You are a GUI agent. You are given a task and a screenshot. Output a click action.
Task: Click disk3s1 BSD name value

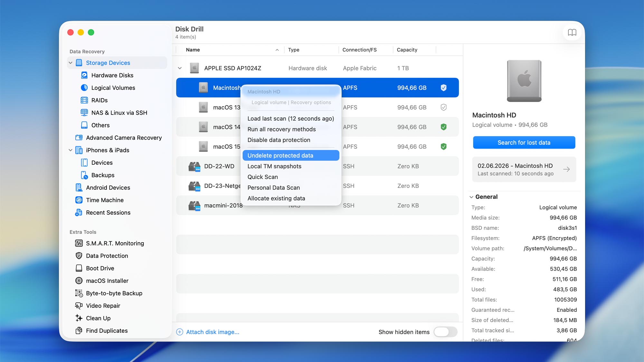point(567,228)
